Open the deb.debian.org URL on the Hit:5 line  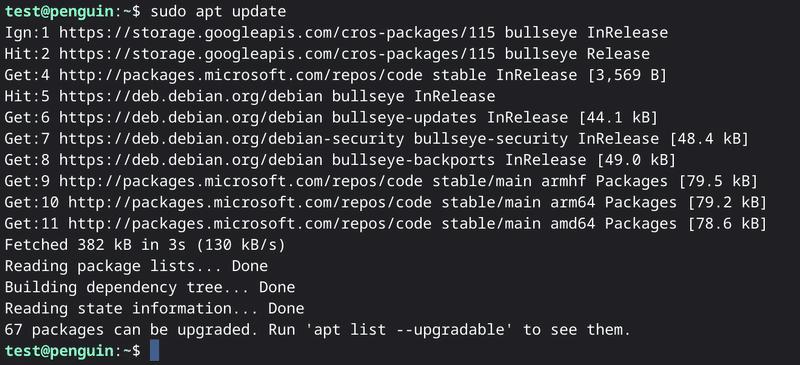[191, 96]
